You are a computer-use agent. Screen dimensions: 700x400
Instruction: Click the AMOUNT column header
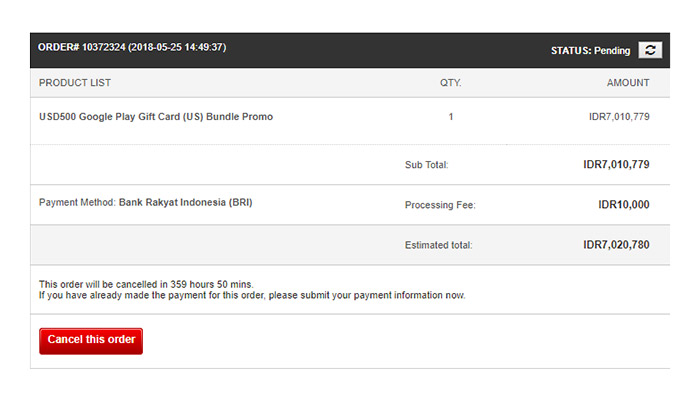[628, 83]
